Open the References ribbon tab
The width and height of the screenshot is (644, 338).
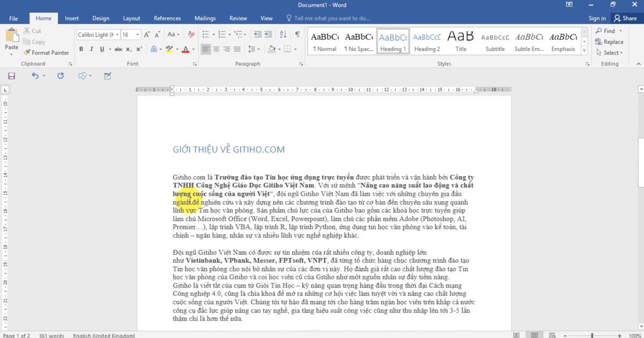coord(167,18)
